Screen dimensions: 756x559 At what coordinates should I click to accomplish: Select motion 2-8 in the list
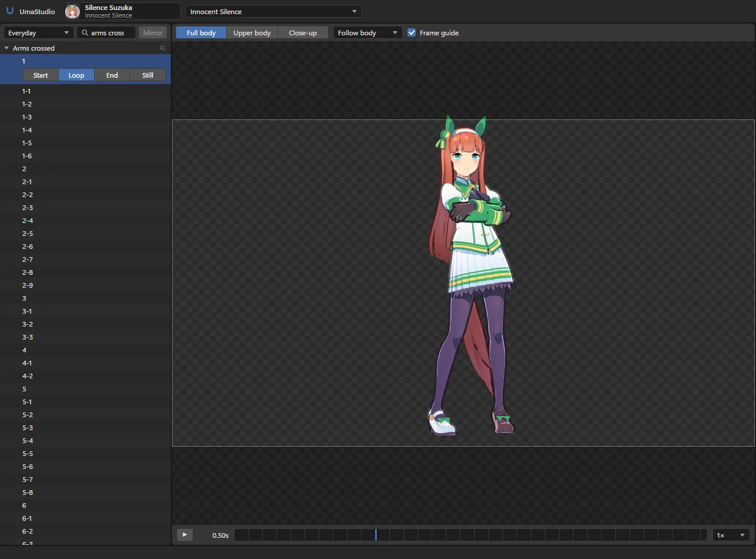(85, 272)
